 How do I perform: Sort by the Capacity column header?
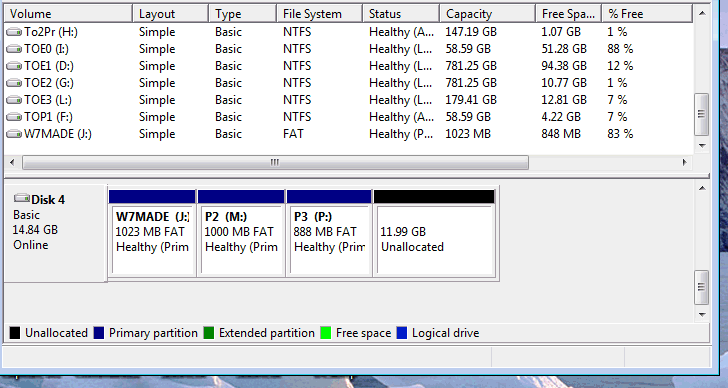(x=488, y=14)
